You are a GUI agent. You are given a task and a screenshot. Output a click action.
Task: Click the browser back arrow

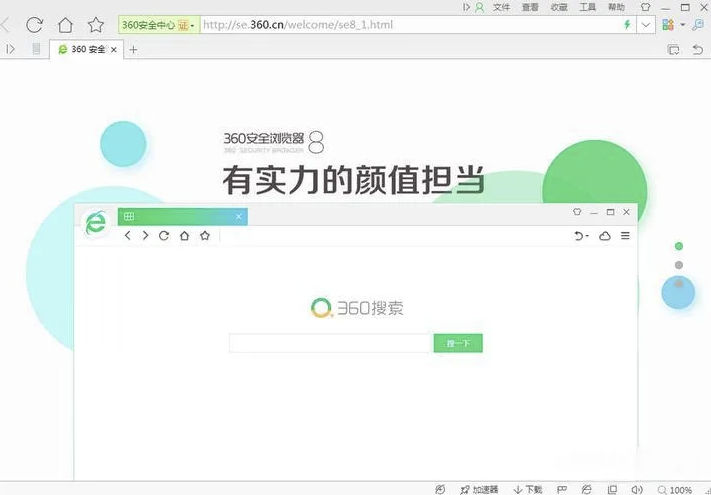[x=5, y=25]
